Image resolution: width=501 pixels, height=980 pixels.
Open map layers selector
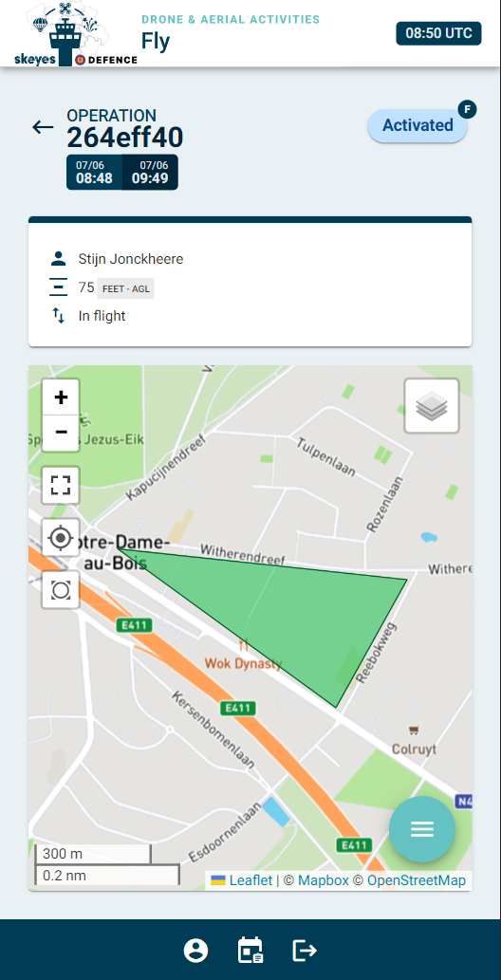(x=432, y=406)
